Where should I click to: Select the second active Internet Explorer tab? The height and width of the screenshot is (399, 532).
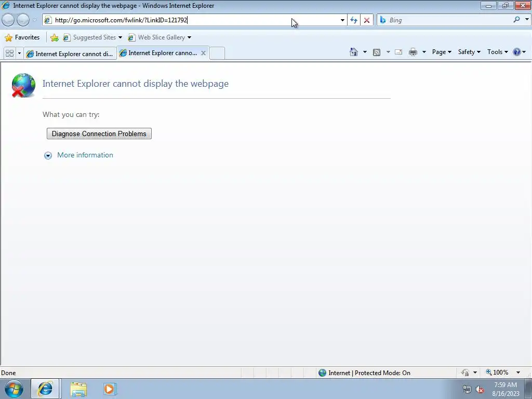[x=158, y=53]
